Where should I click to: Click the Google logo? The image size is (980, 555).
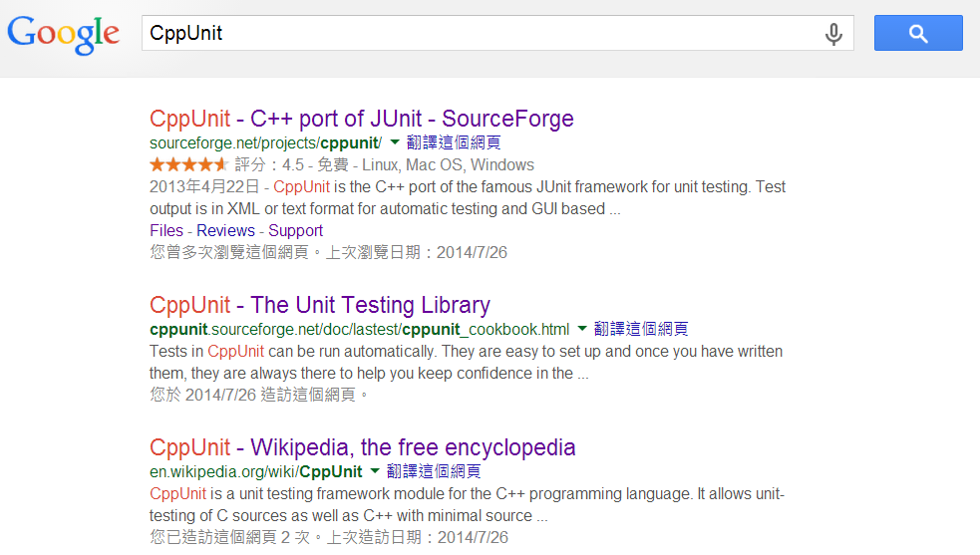(63, 34)
